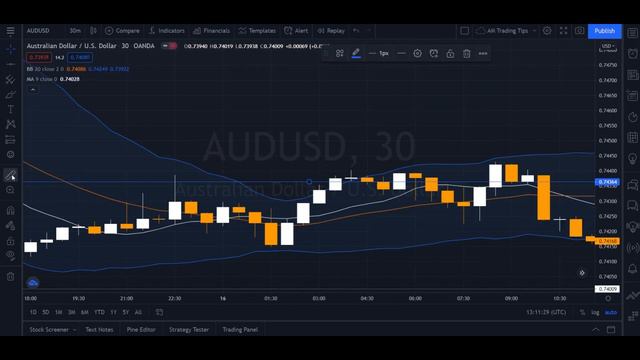Open indicator Templates dropdown
640x360 pixels.
tap(257, 31)
